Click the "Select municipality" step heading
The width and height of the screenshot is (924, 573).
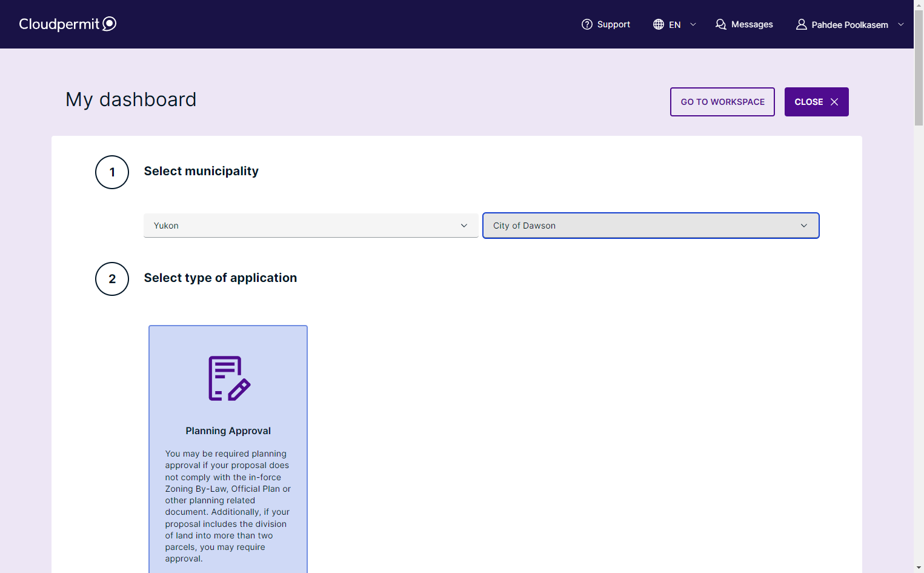201,171
